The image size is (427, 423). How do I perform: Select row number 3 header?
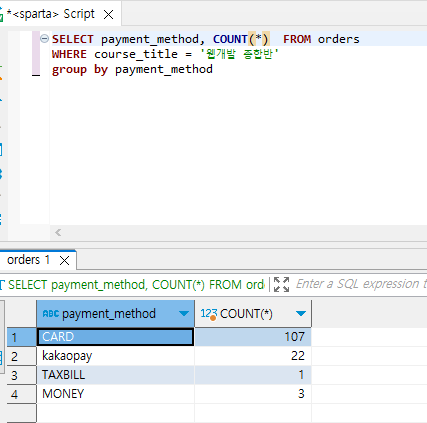pyautogui.click(x=21, y=375)
